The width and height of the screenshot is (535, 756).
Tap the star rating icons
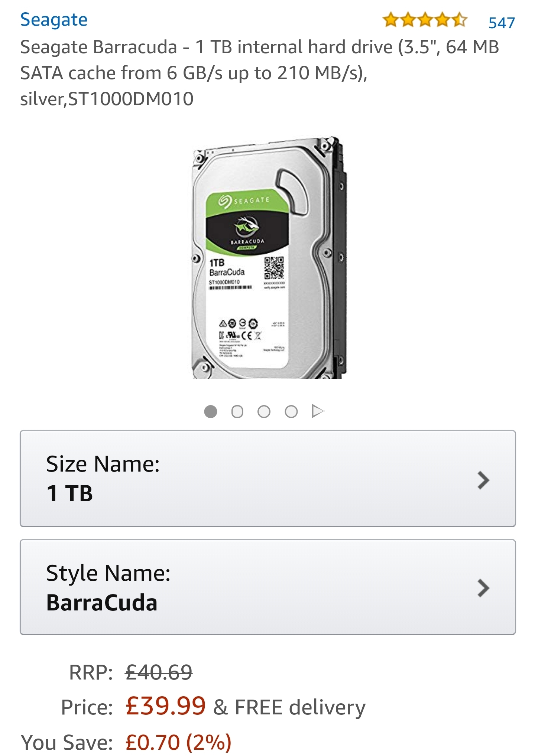(425, 20)
